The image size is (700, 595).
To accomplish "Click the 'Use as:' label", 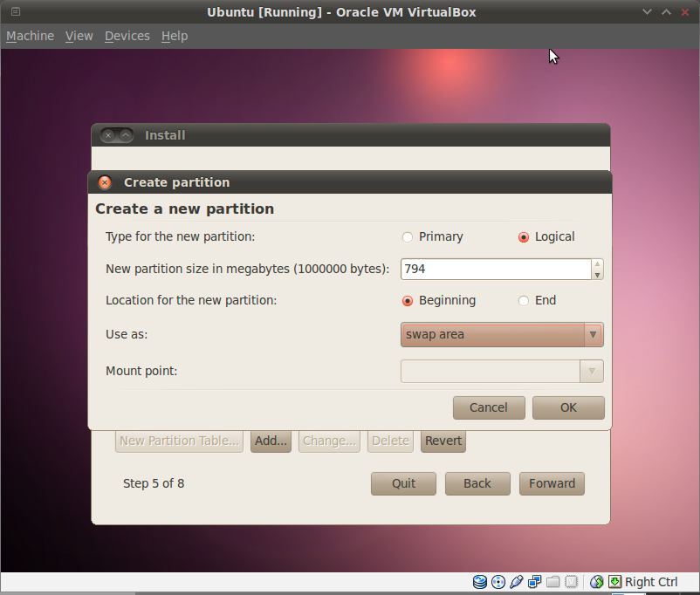I will point(127,334).
